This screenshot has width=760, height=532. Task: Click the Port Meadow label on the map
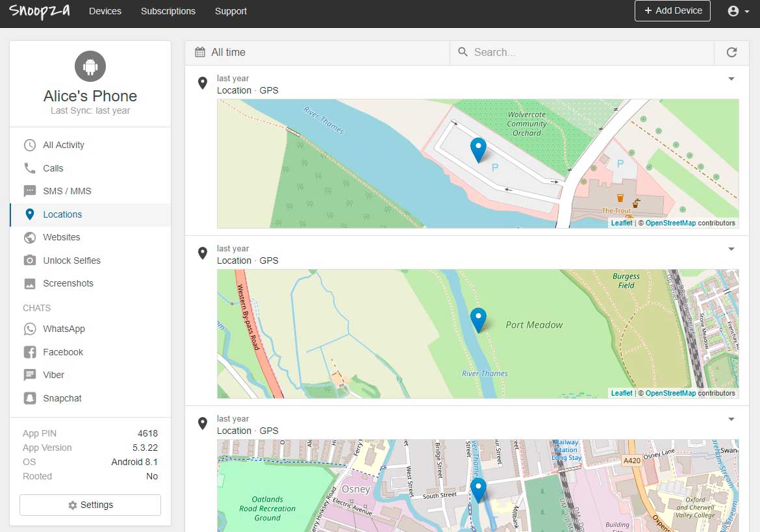pos(534,325)
